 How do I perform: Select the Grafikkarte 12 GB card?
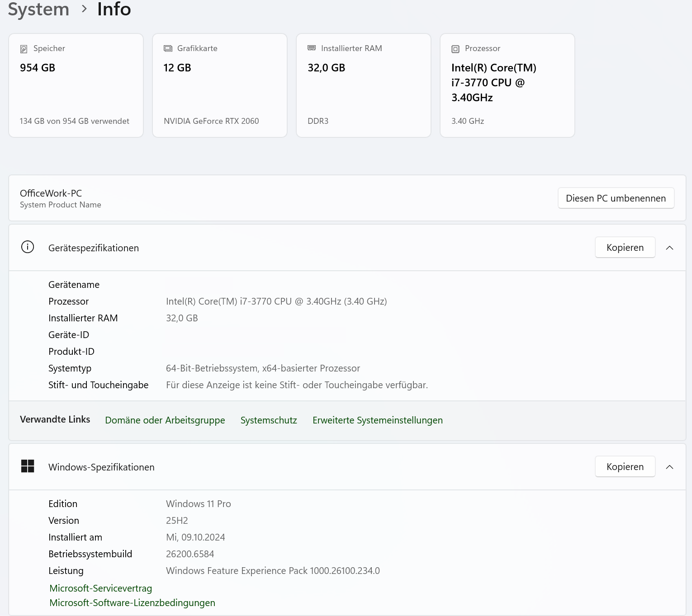(x=220, y=85)
